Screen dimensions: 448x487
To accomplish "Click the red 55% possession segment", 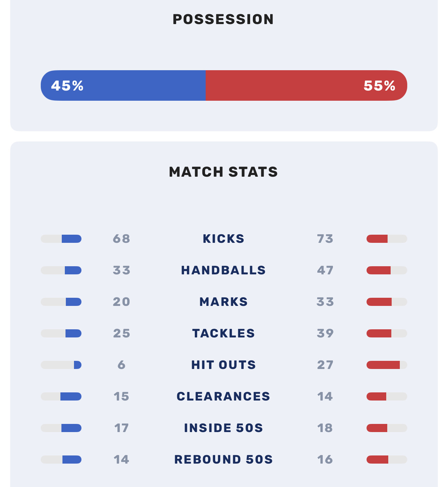I will tap(306, 85).
